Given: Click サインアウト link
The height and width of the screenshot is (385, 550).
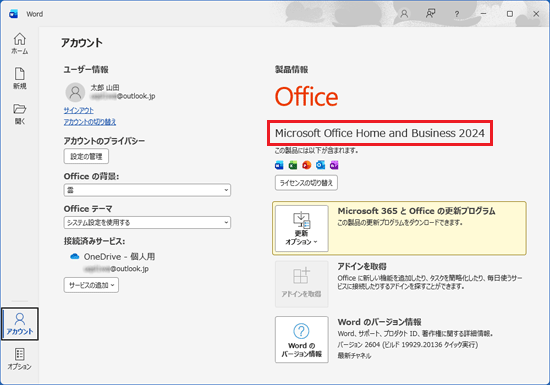Looking at the screenshot, I should [x=79, y=110].
